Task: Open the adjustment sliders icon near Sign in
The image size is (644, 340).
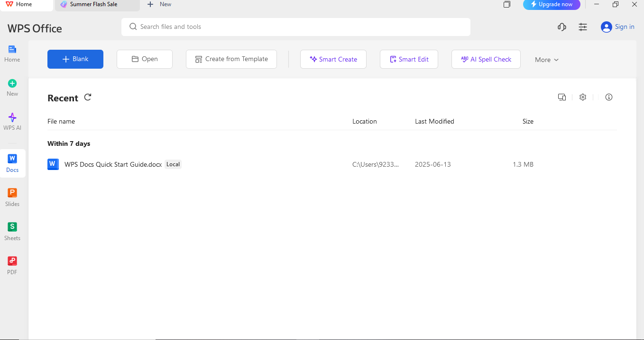Action: click(x=582, y=27)
